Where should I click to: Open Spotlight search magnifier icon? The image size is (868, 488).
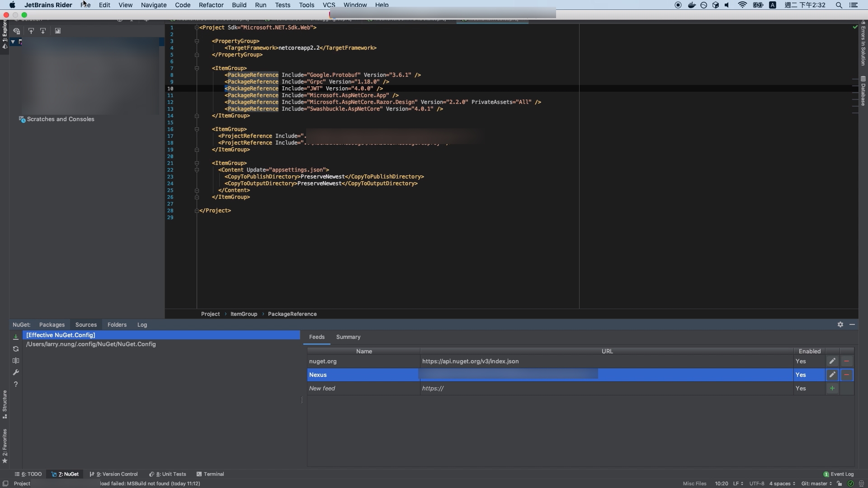pyautogui.click(x=839, y=5)
